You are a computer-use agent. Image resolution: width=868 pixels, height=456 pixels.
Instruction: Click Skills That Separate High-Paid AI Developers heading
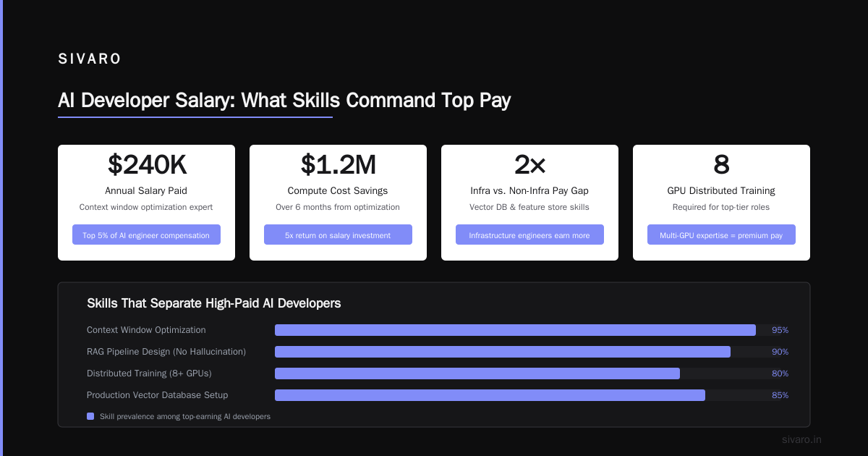pyautogui.click(x=213, y=303)
